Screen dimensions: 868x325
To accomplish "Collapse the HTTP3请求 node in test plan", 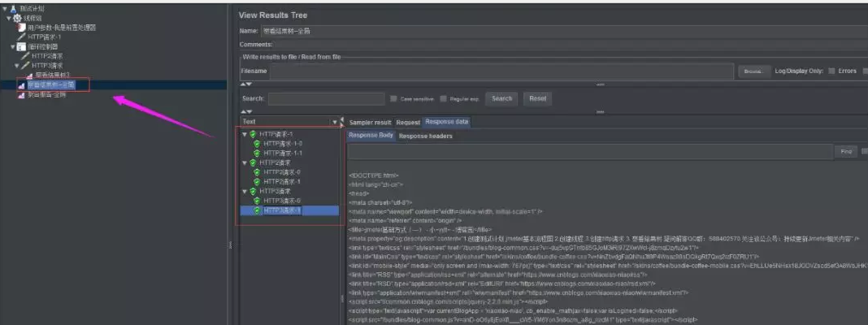I will pyautogui.click(x=17, y=65).
